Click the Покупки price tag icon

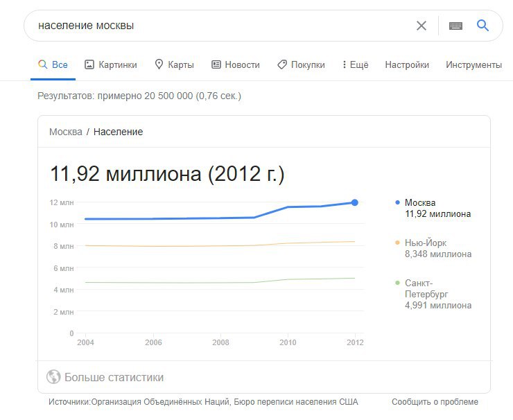click(282, 64)
